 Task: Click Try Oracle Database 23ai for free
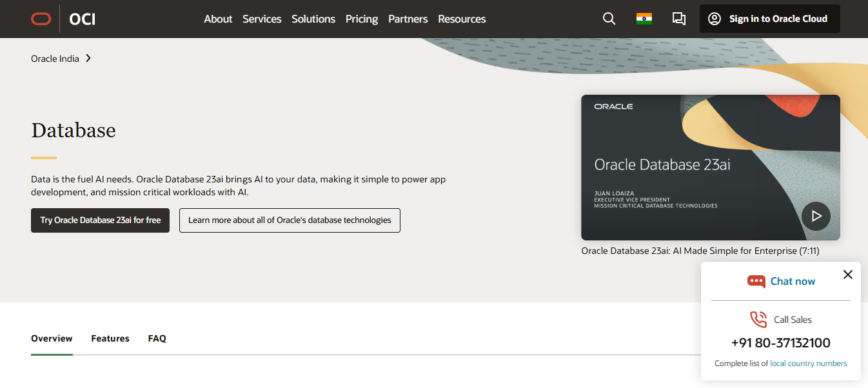tap(100, 220)
